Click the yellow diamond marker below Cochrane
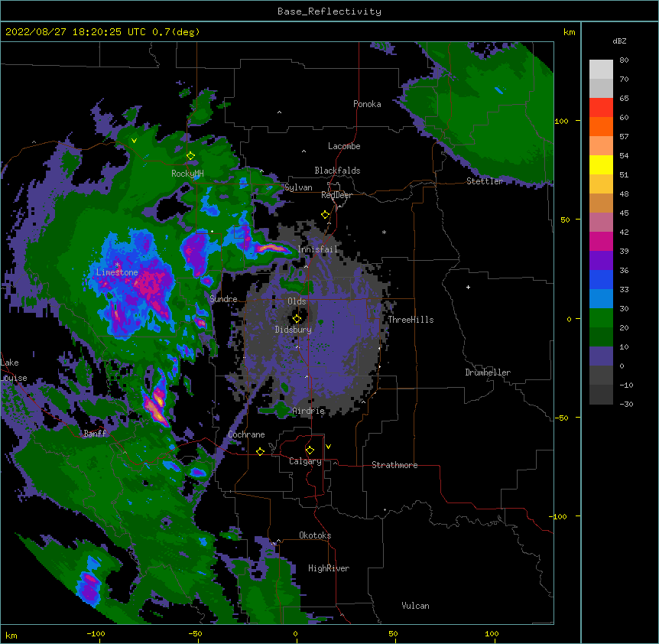 tap(260, 451)
